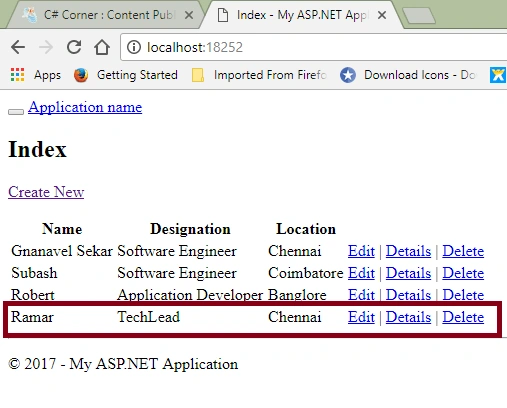Delete the Robert record
Image resolution: width=507 pixels, height=408 pixels.
(463, 295)
